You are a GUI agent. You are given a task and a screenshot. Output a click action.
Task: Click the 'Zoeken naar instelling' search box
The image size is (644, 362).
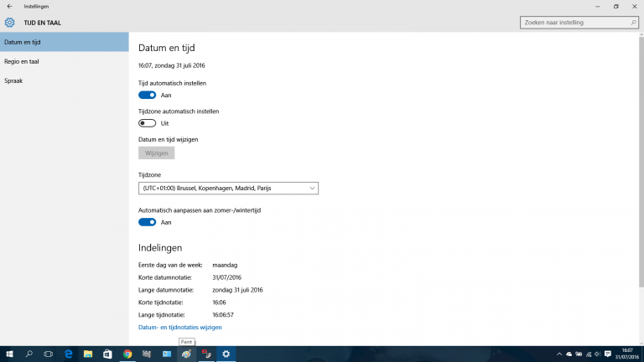pos(574,23)
